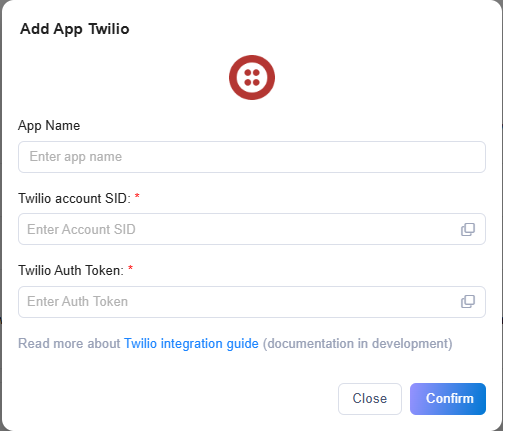The height and width of the screenshot is (431, 506).
Task: Click the Twilio Auth Token label
Action: [71, 270]
